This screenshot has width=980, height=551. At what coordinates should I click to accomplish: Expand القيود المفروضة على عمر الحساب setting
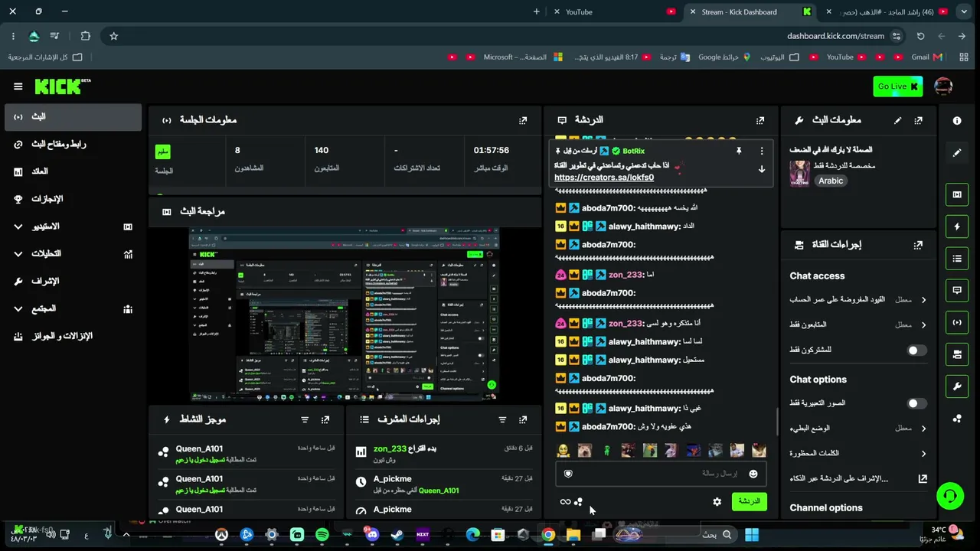tap(857, 300)
